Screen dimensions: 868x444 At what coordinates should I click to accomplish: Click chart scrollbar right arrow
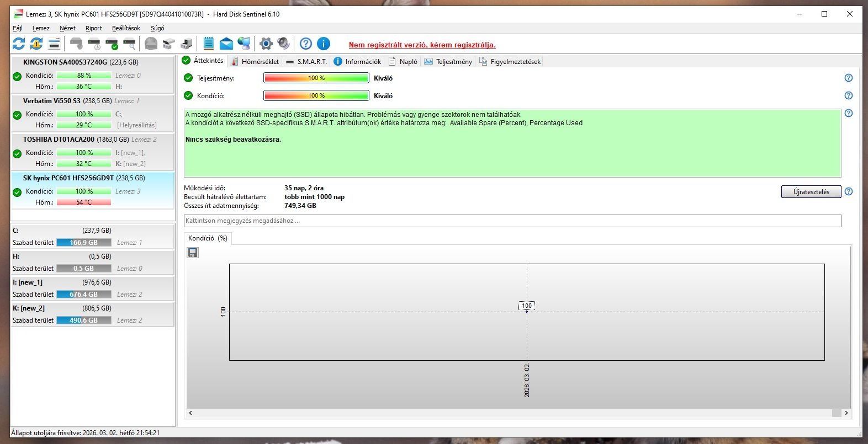tap(846, 413)
